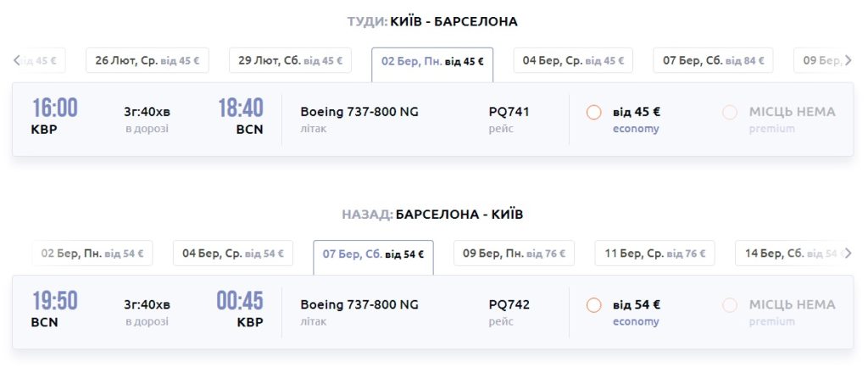Select economy fare 54 € radio button
The width and height of the screenshot is (868, 368).
click(x=593, y=304)
